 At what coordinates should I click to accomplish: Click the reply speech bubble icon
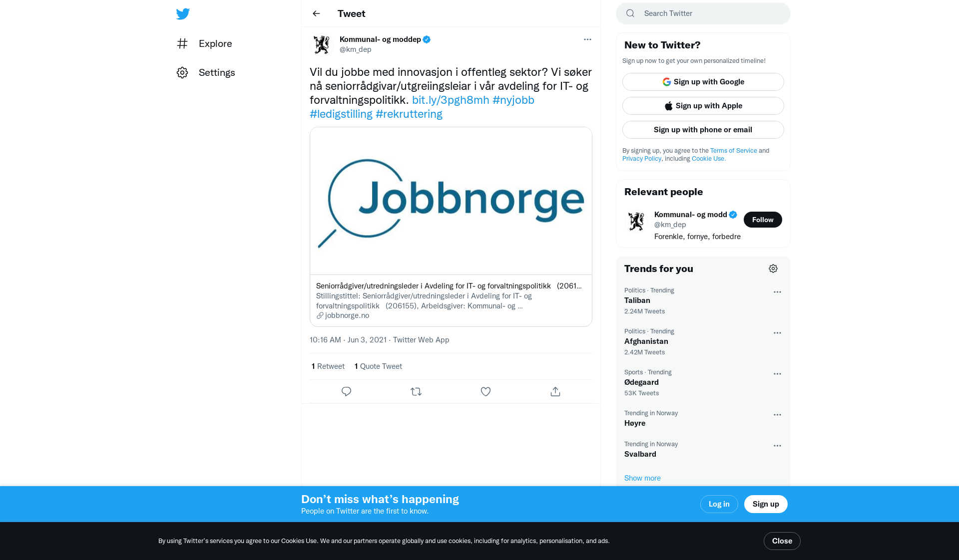click(346, 392)
